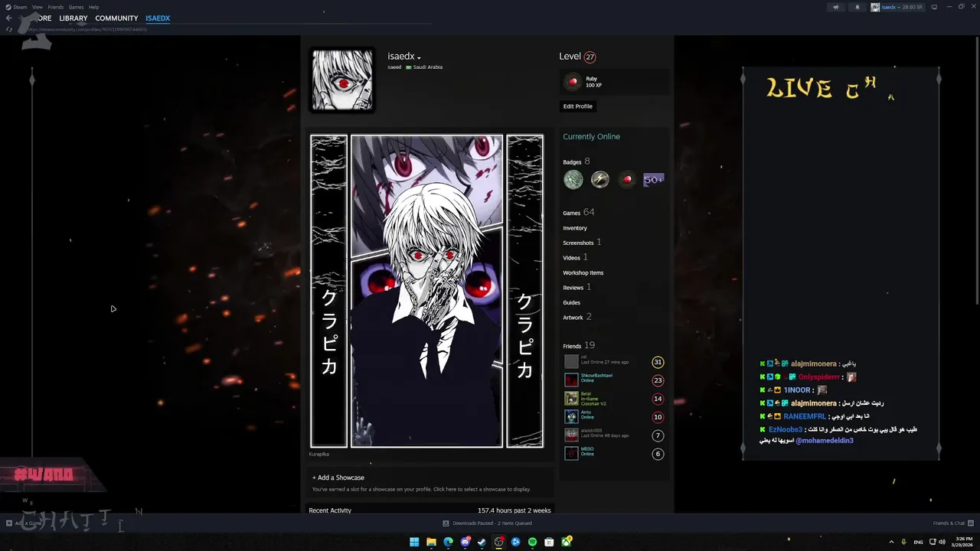Click the right vertical Kurapika banner artwork

[524, 291]
